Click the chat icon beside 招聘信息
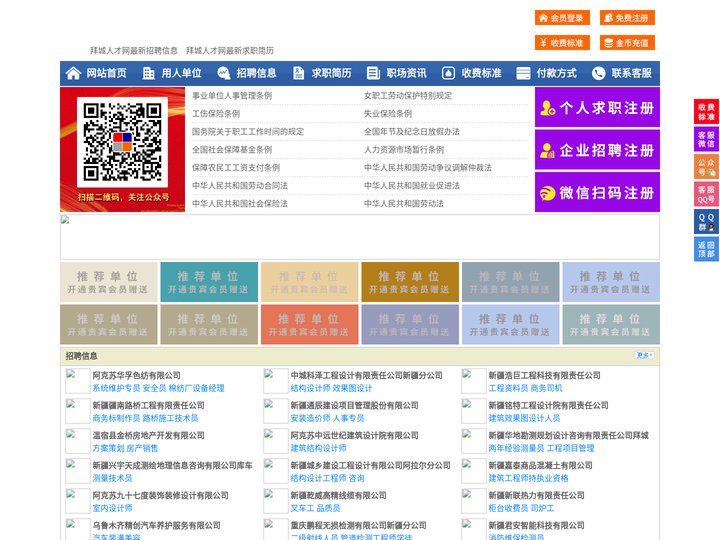This screenshot has width=720, height=540. pyautogui.click(x=224, y=73)
